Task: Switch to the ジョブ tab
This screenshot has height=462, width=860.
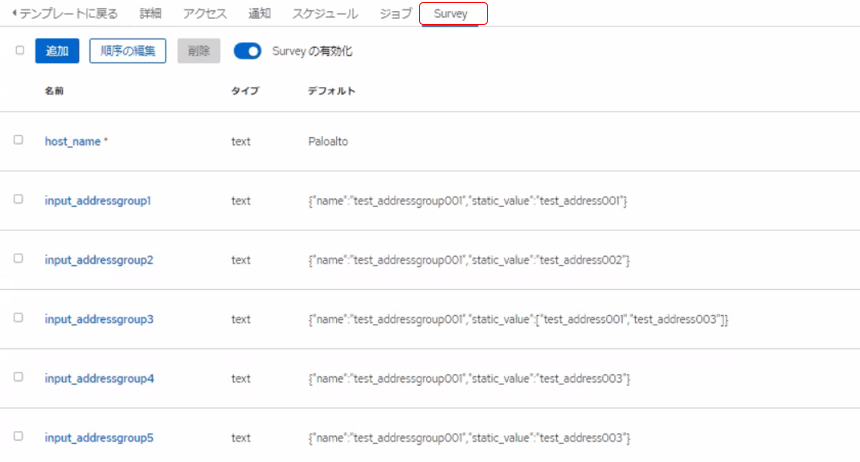Action: click(395, 14)
